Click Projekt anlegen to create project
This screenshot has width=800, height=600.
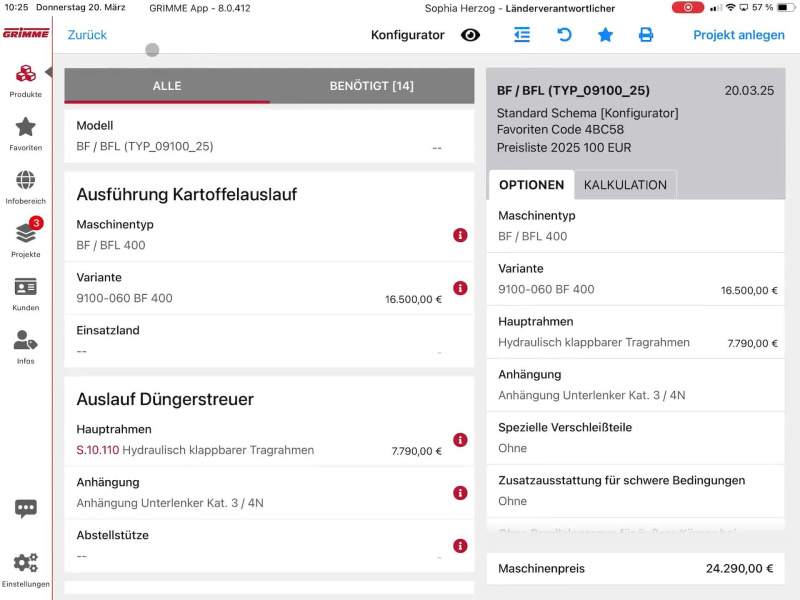(x=738, y=35)
